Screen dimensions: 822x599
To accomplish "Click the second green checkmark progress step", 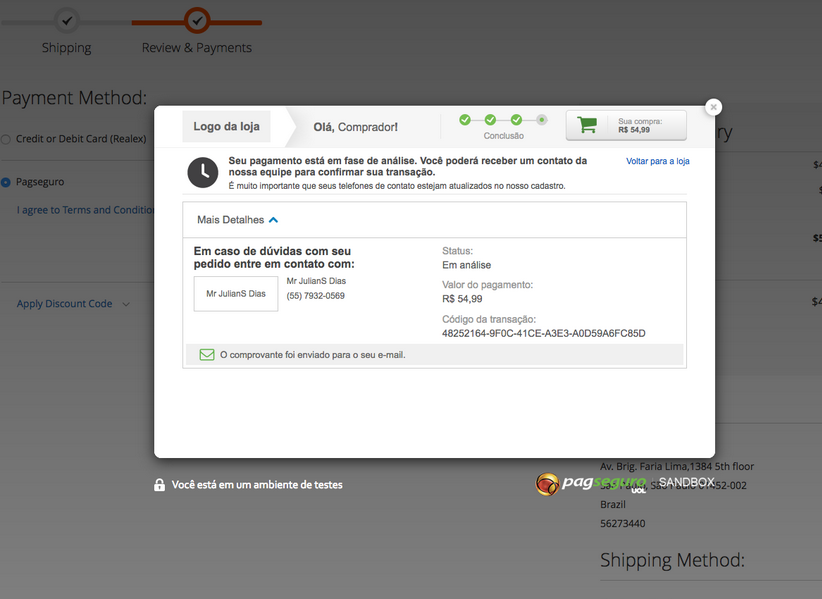I will point(490,120).
